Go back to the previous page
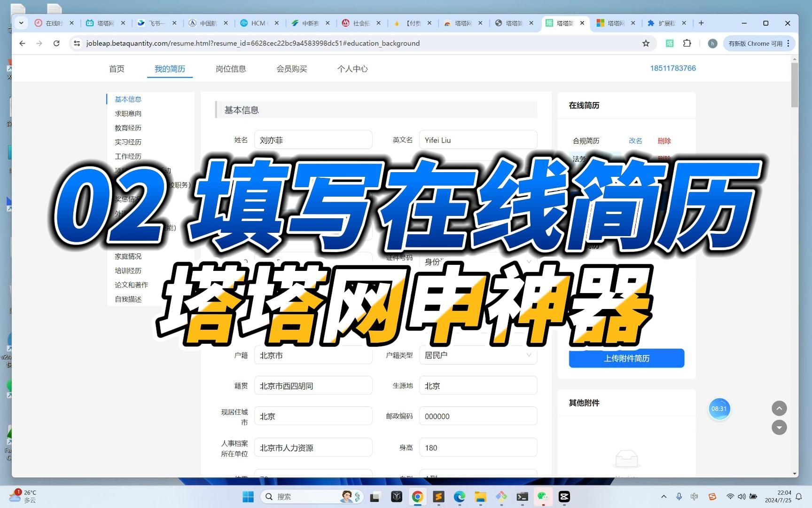The height and width of the screenshot is (508, 812). pyautogui.click(x=22, y=43)
